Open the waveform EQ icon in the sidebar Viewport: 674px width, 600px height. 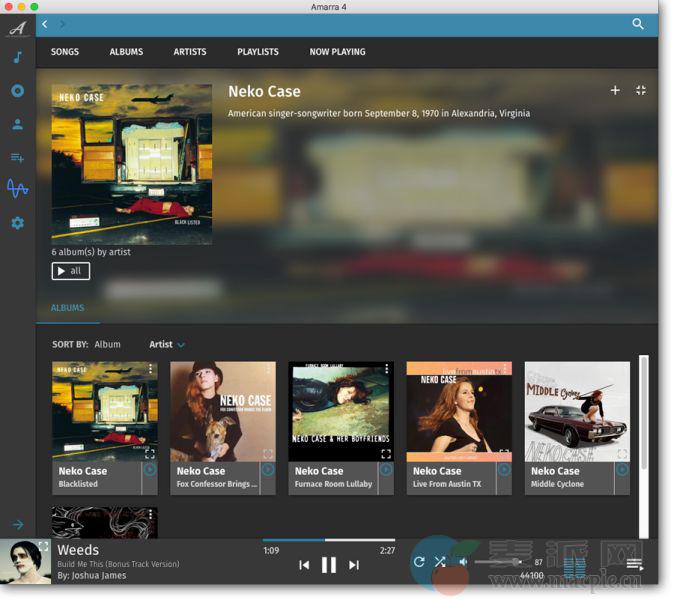pyautogui.click(x=17, y=188)
